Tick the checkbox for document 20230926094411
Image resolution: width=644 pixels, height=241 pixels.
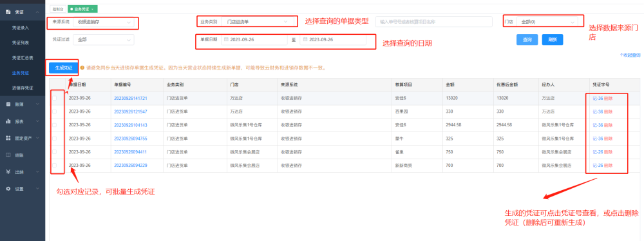(x=55, y=152)
